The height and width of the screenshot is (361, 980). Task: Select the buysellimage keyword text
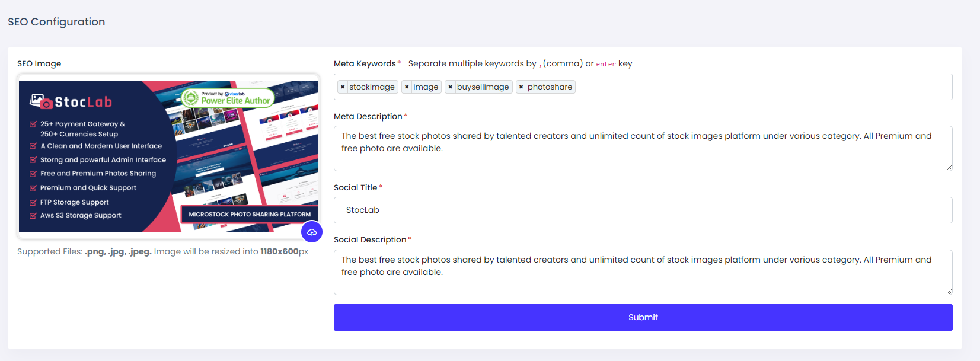point(483,87)
